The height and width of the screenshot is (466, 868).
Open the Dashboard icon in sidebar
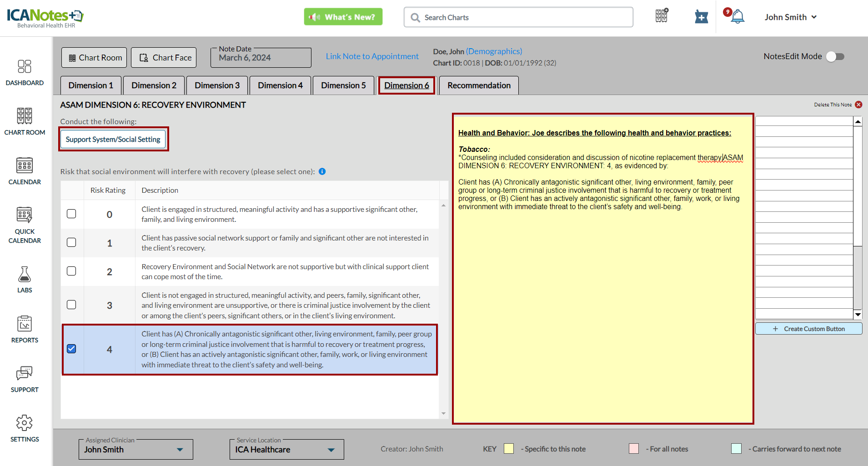[x=25, y=67]
